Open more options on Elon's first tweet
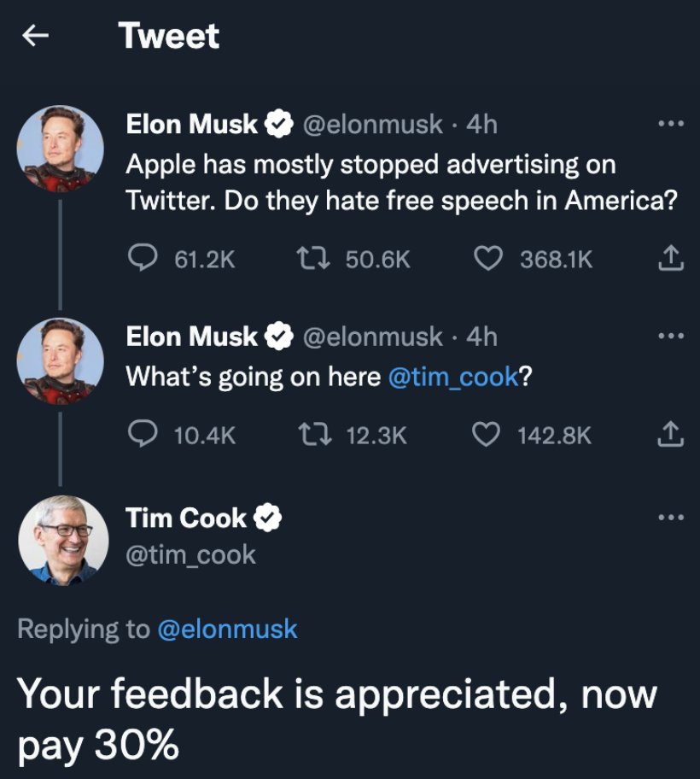The width and height of the screenshot is (700, 779). (x=671, y=122)
